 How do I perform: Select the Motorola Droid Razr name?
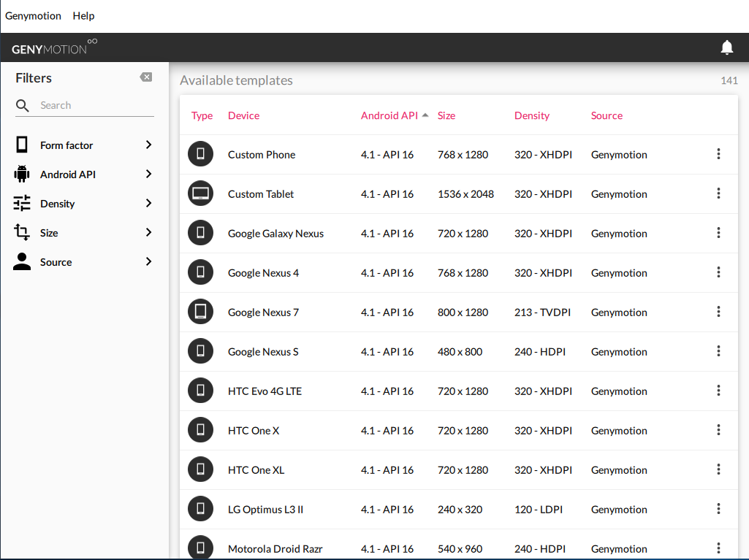(x=275, y=549)
